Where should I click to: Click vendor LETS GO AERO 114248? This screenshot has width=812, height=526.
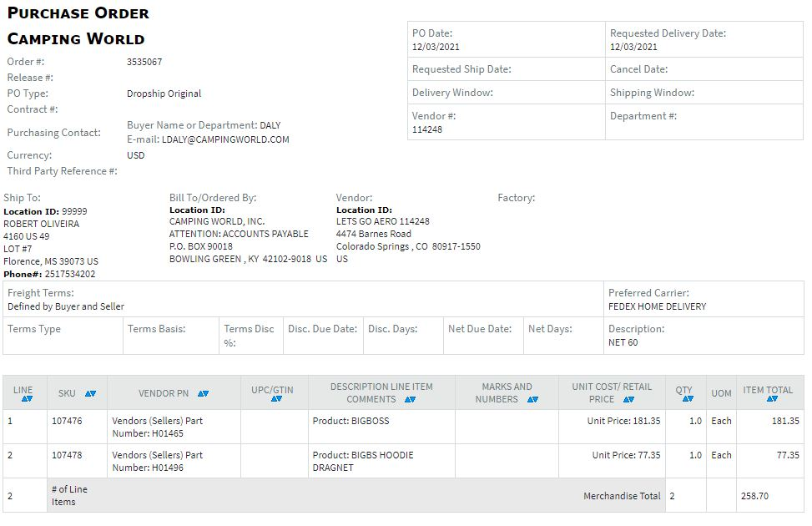(x=383, y=221)
